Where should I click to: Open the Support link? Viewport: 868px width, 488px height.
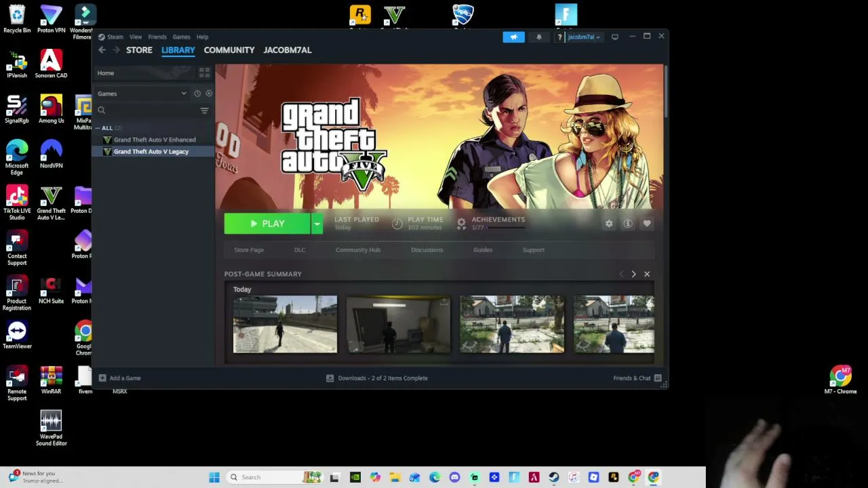pyautogui.click(x=533, y=249)
